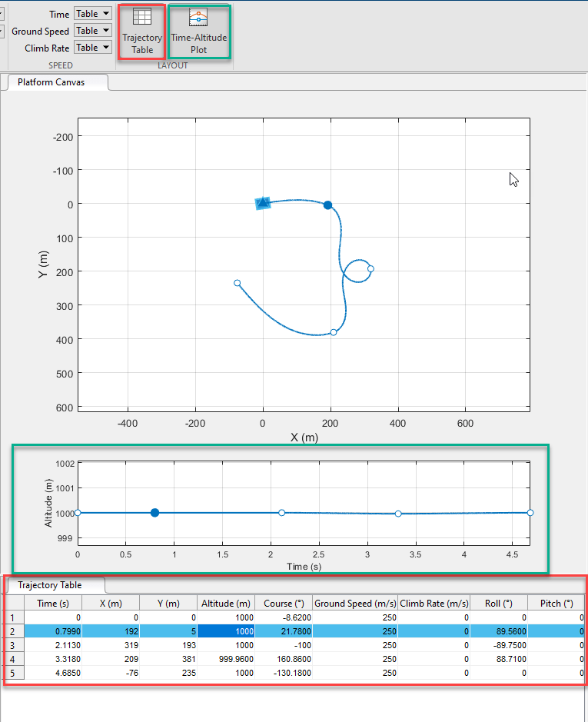
Task: Open the Time speed mode dropdown
Action: [93, 14]
